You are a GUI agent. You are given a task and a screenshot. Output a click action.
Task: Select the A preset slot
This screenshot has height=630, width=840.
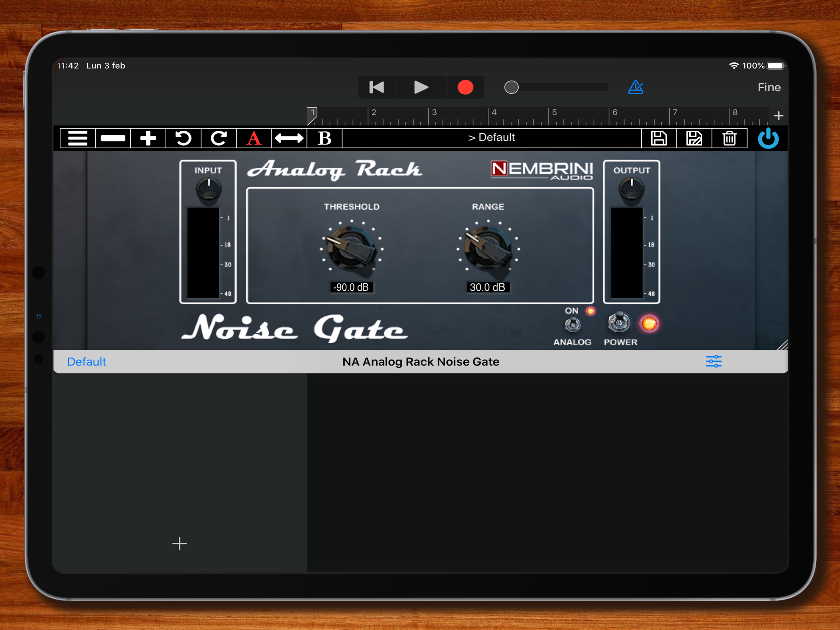click(x=254, y=138)
